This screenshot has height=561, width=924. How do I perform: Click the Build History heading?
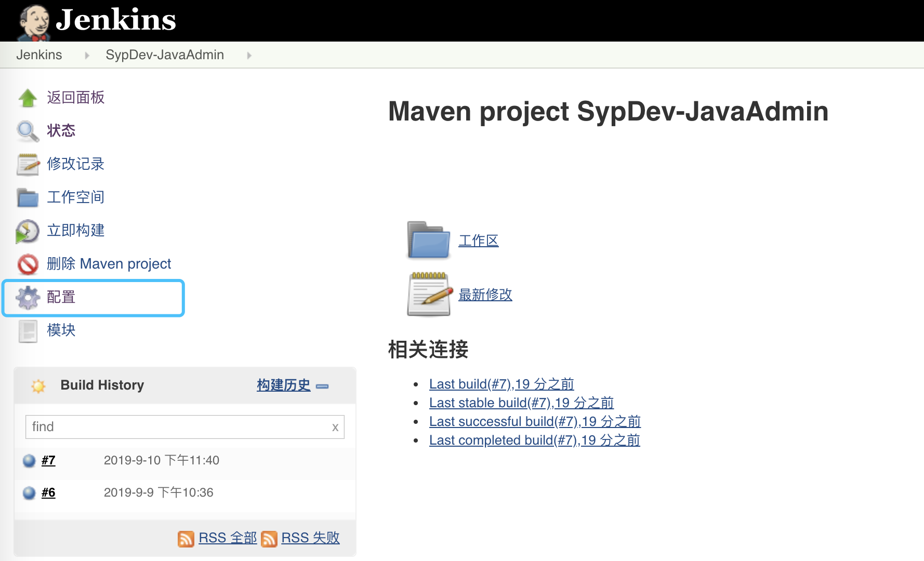pyautogui.click(x=102, y=385)
